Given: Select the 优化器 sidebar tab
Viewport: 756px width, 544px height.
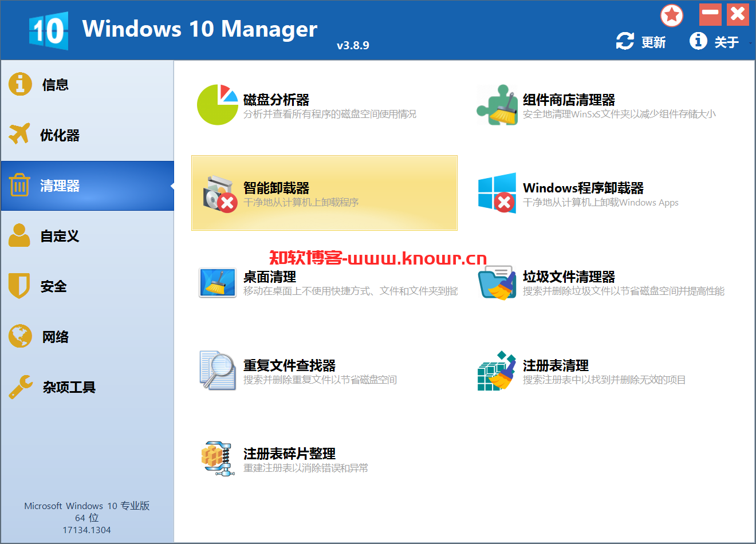Looking at the screenshot, I should (x=87, y=135).
